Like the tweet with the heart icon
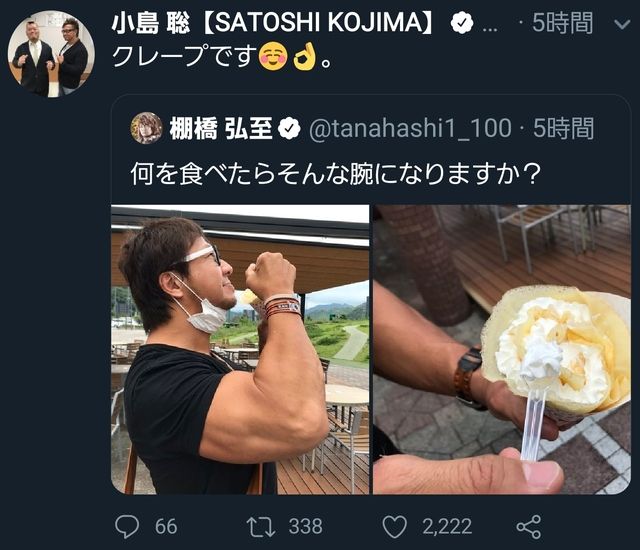640x550 pixels. click(x=394, y=527)
